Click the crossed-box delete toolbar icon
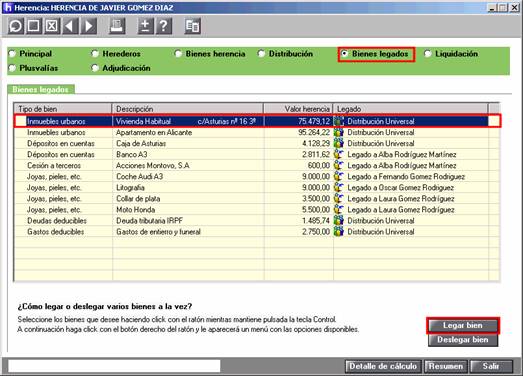Image resolution: width=523 pixels, height=376 pixels. [52, 26]
